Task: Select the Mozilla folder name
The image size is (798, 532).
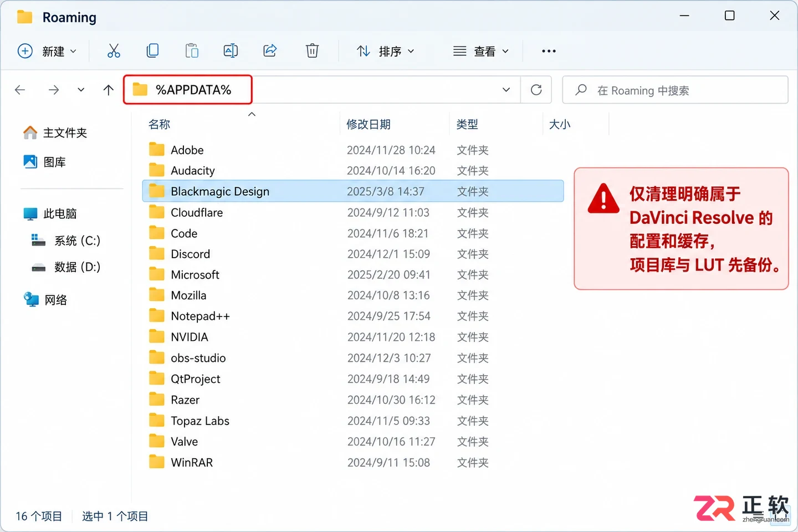Action: pos(188,295)
